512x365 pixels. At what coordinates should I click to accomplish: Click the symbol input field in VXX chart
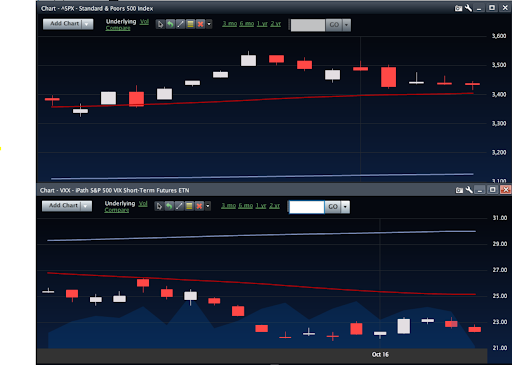(x=307, y=207)
